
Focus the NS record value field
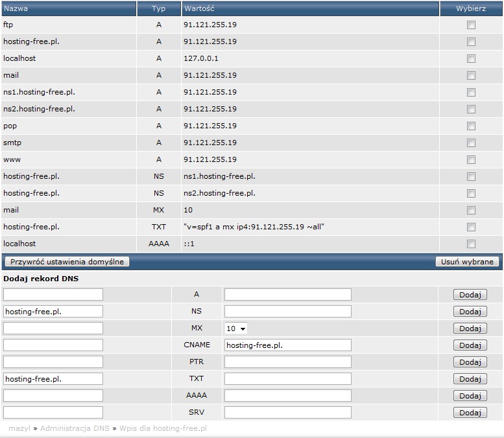pos(288,312)
